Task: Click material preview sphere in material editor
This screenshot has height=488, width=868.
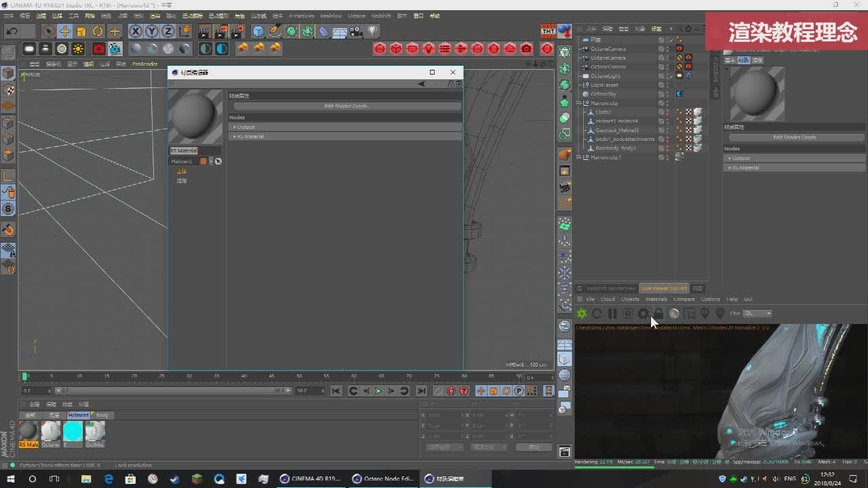Action: coord(196,117)
